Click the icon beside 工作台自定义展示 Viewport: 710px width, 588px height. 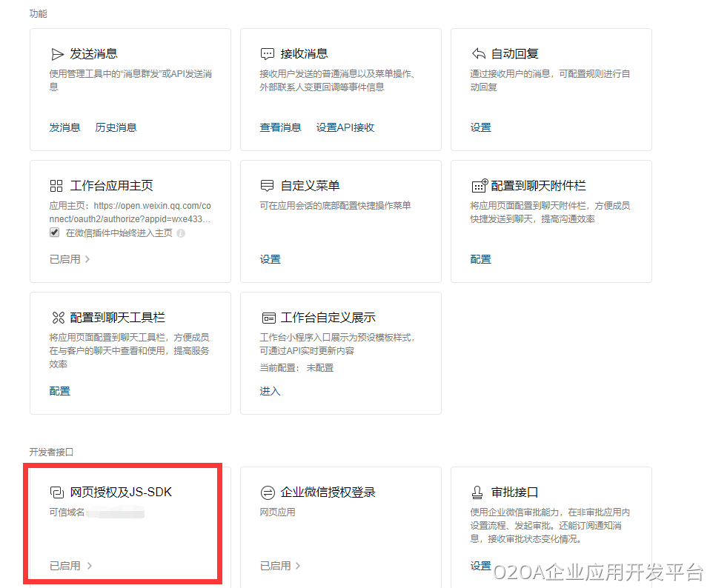click(x=268, y=318)
